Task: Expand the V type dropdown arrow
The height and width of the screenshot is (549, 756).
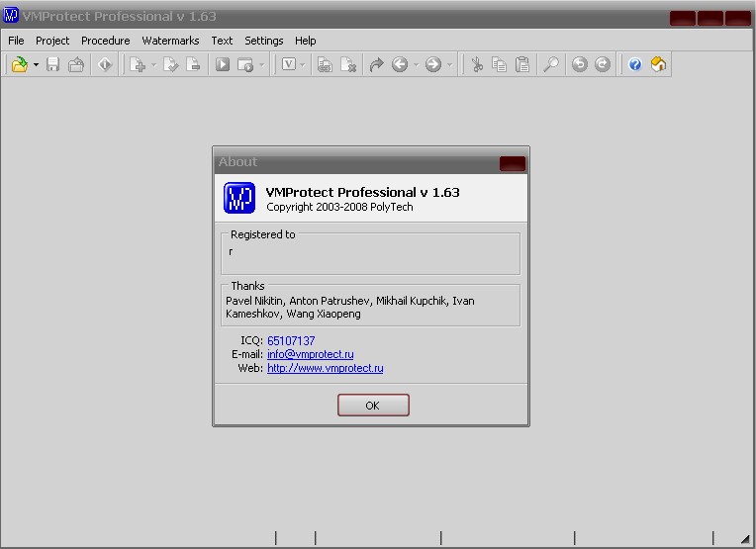Action: click(x=303, y=64)
